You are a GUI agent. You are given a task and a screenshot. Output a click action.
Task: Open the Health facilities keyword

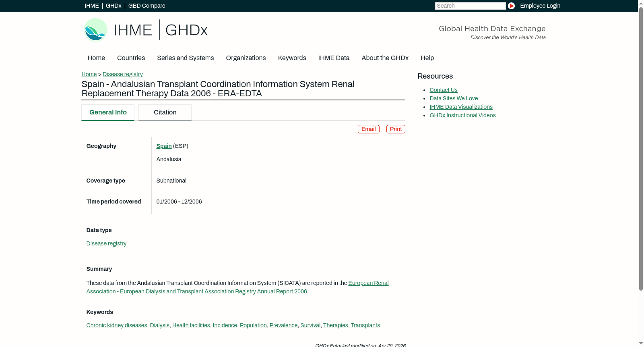click(191, 325)
